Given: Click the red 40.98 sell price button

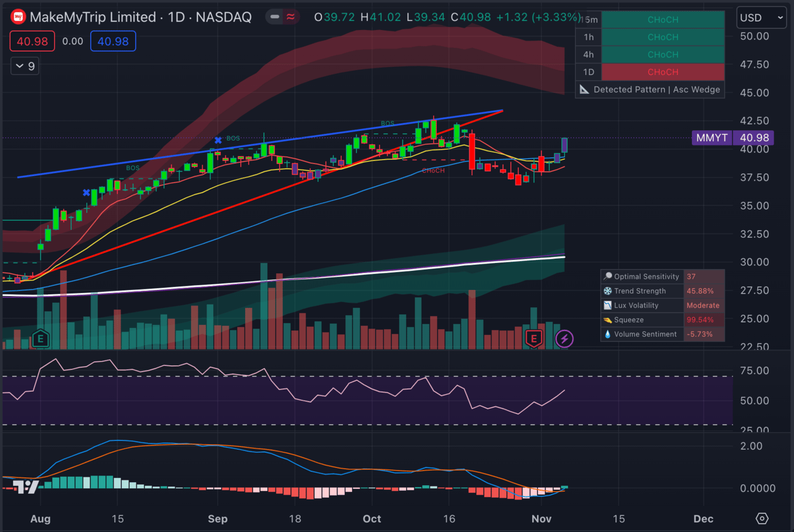Looking at the screenshot, I should pyautogui.click(x=33, y=41).
